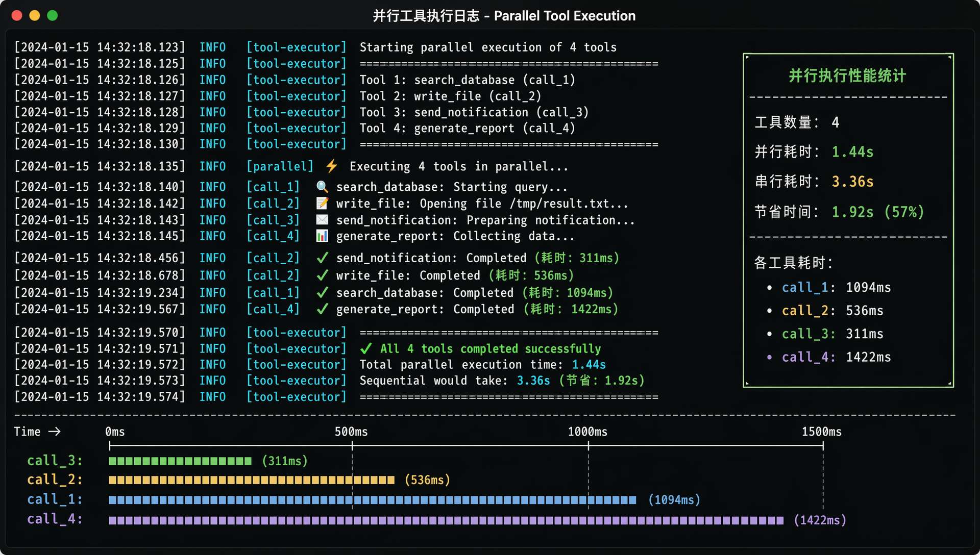Click the Time arrow icon on timeline
The height and width of the screenshot is (555, 980).
point(54,432)
